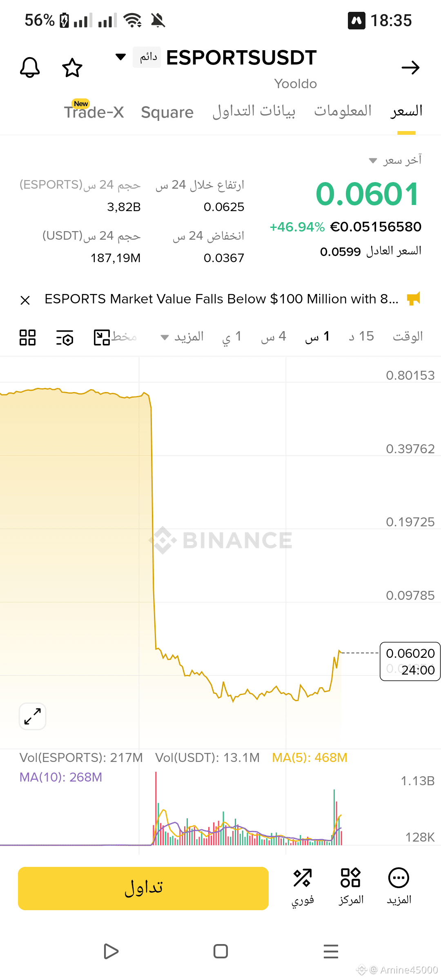Viewport: 441px width, 980px height.
Task: Go back using the right arrow icon
Action: pyautogui.click(x=410, y=67)
